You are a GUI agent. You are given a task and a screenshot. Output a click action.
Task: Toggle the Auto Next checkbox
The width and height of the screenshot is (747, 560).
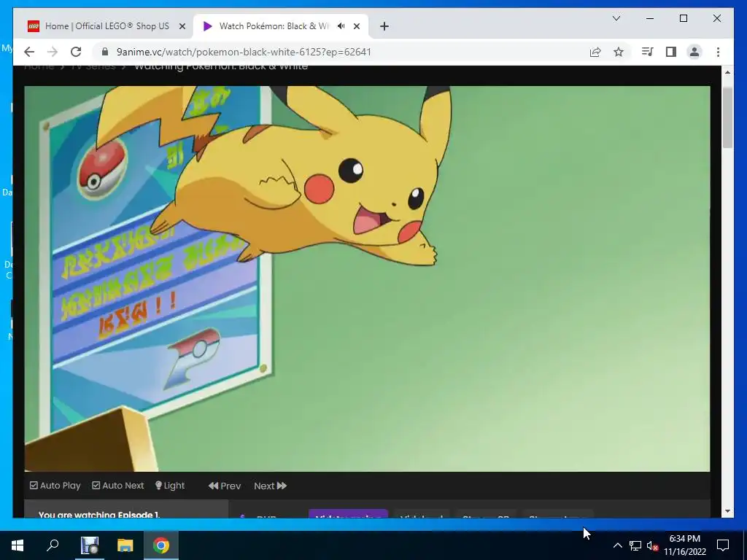[x=96, y=485]
